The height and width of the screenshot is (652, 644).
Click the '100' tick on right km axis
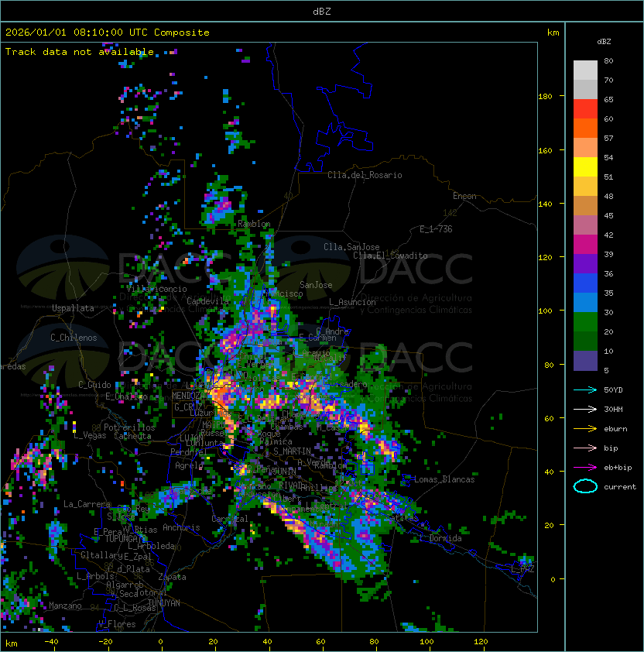(545, 311)
